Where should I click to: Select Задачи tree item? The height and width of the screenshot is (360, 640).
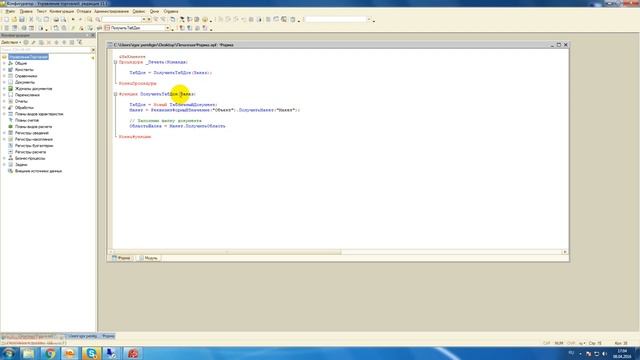click(21, 165)
